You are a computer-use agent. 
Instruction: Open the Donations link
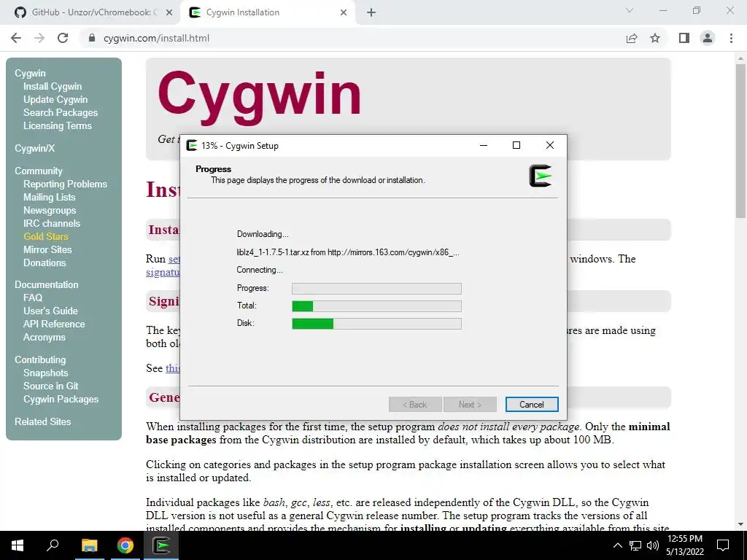[44, 262]
